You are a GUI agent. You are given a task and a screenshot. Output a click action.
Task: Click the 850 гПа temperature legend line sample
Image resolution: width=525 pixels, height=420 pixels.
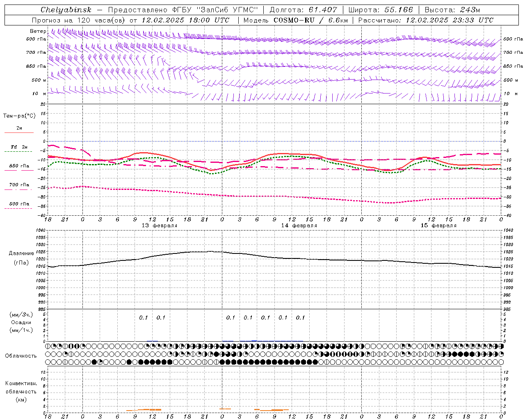coord(18,170)
